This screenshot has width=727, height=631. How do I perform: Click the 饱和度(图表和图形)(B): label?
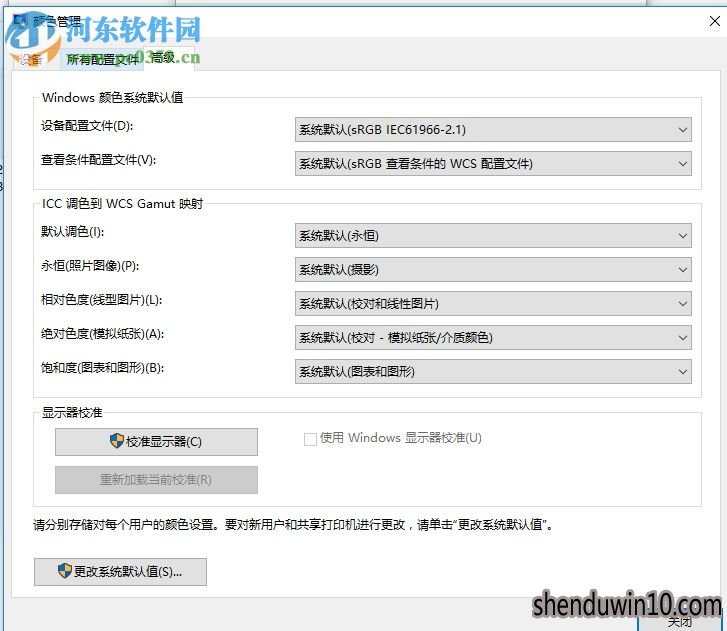point(102,368)
